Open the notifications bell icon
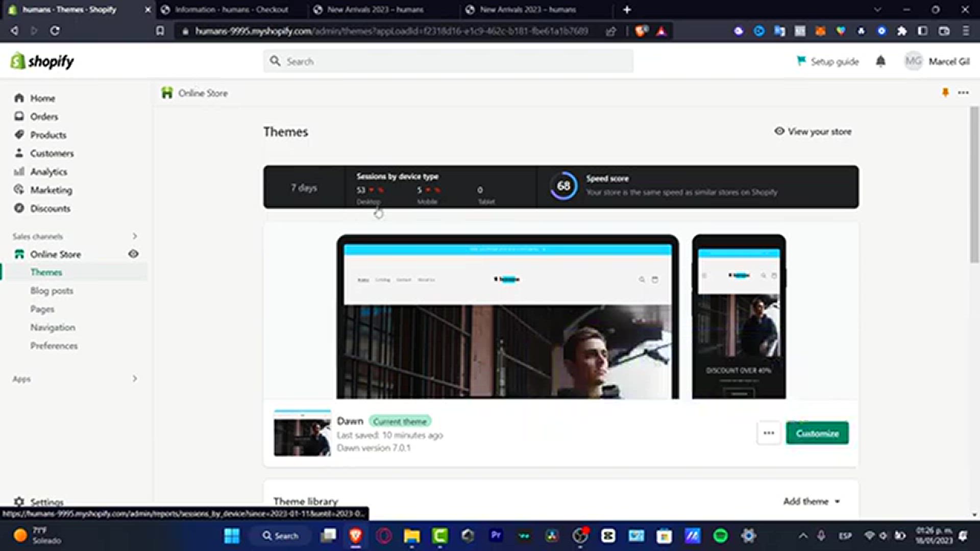 coord(880,61)
